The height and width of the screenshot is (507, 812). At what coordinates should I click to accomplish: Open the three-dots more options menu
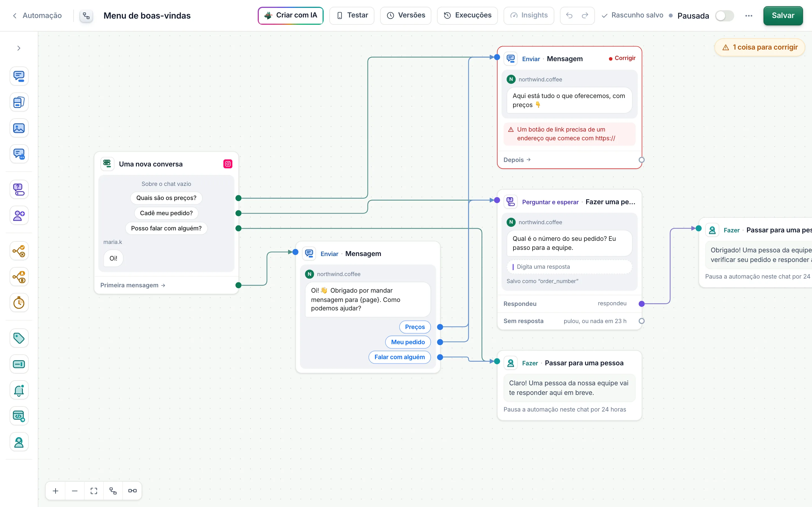click(749, 16)
